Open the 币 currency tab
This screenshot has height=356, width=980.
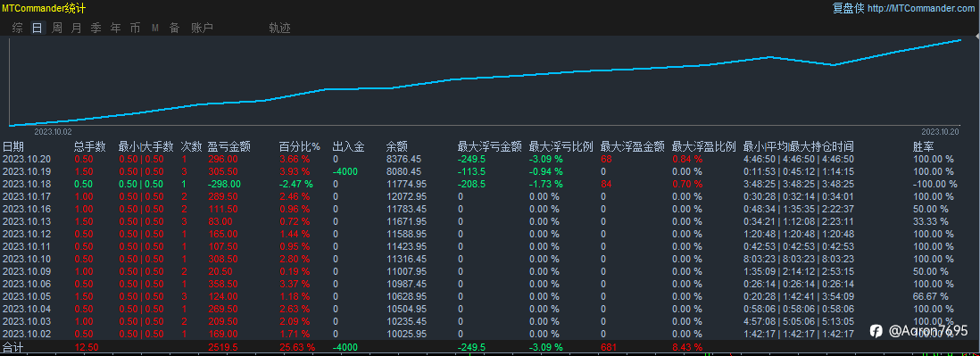point(135,28)
